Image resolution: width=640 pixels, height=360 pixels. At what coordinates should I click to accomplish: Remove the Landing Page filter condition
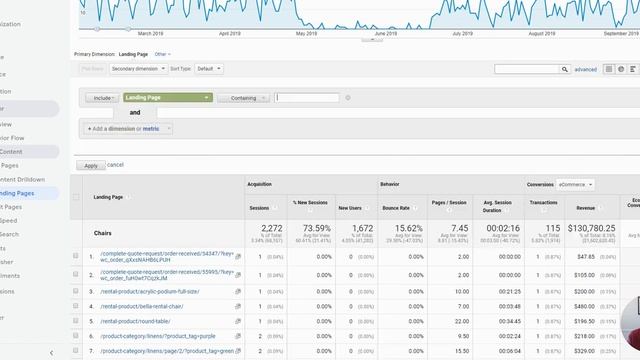click(x=348, y=98)
